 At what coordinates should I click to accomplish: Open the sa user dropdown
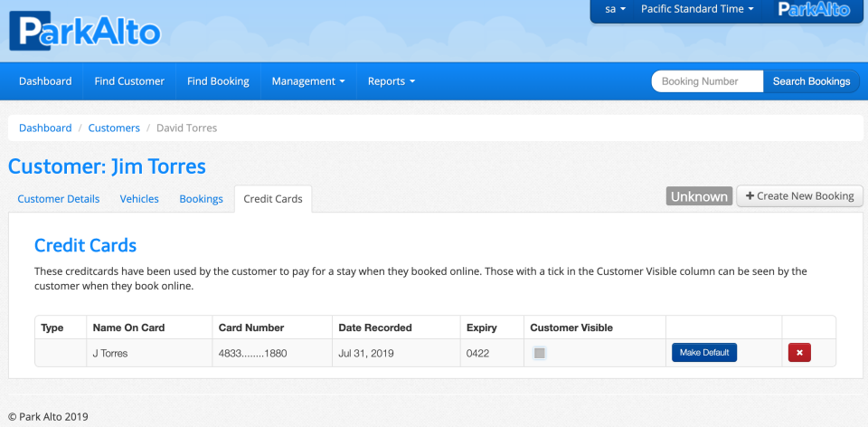615,9
